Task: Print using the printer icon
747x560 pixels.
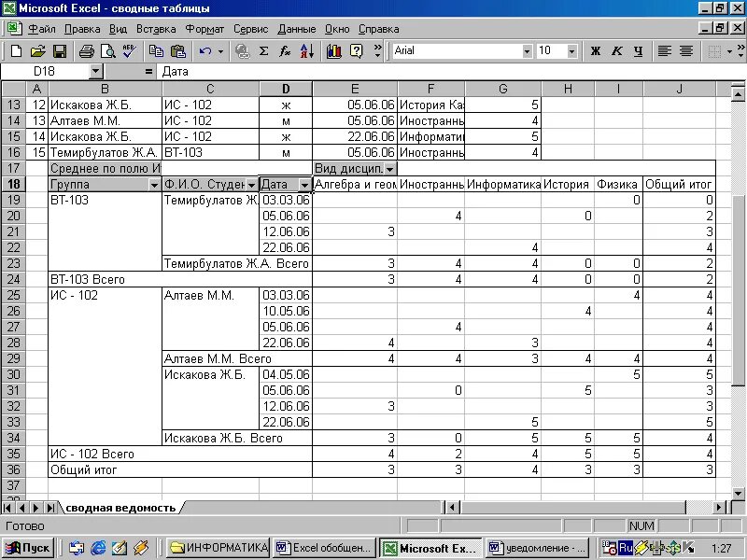Action: 86,51
